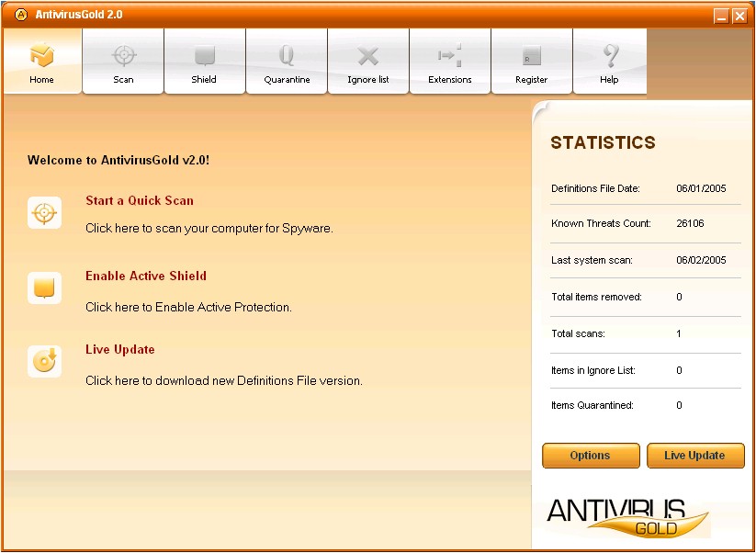756x553 pixels.
Task: Click the 'Total scans:' label
Action: click(578, 333)
